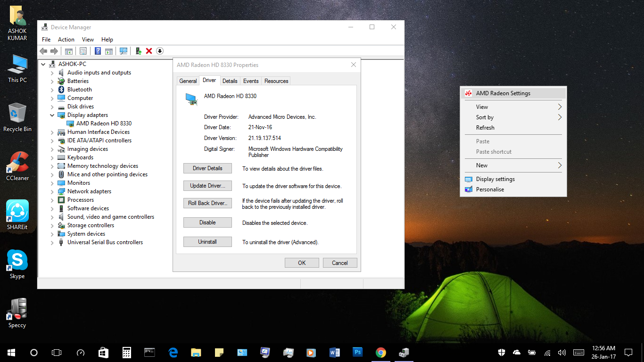Open Photoshop from the taskbar
The height and width of the screenshot is (362, 644).
357,352
